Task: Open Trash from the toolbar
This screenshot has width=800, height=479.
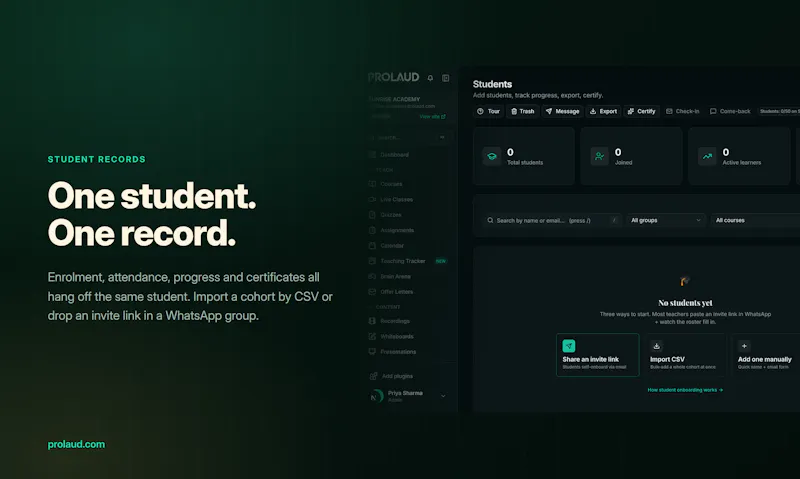Action: point(522,111)
